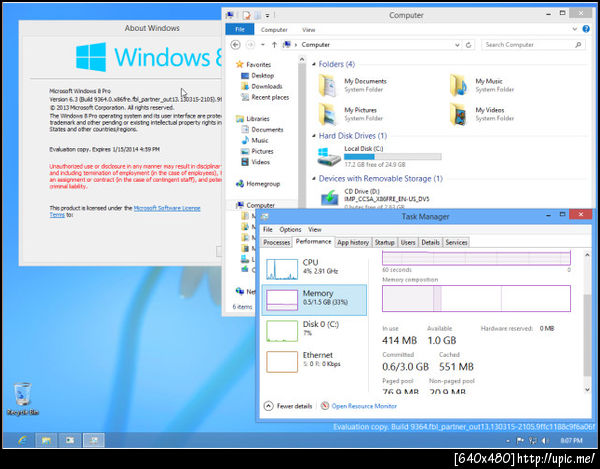Open Task Manager Options menu
The image size is (600, 469).
point(290,230)
